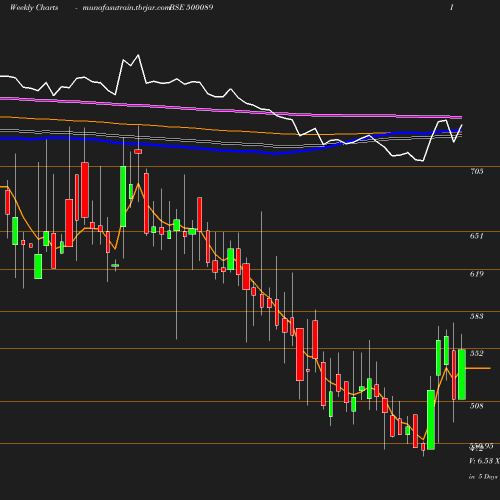Click the tall green candle near 472 low
The height and width of the screenshot is (500, 500).
(431, 420)
